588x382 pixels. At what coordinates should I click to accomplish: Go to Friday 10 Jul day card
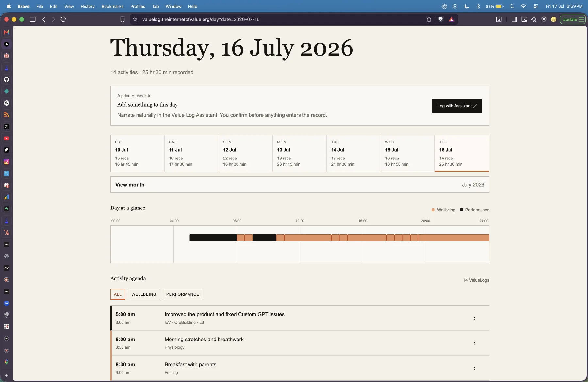tap(138, 153)
